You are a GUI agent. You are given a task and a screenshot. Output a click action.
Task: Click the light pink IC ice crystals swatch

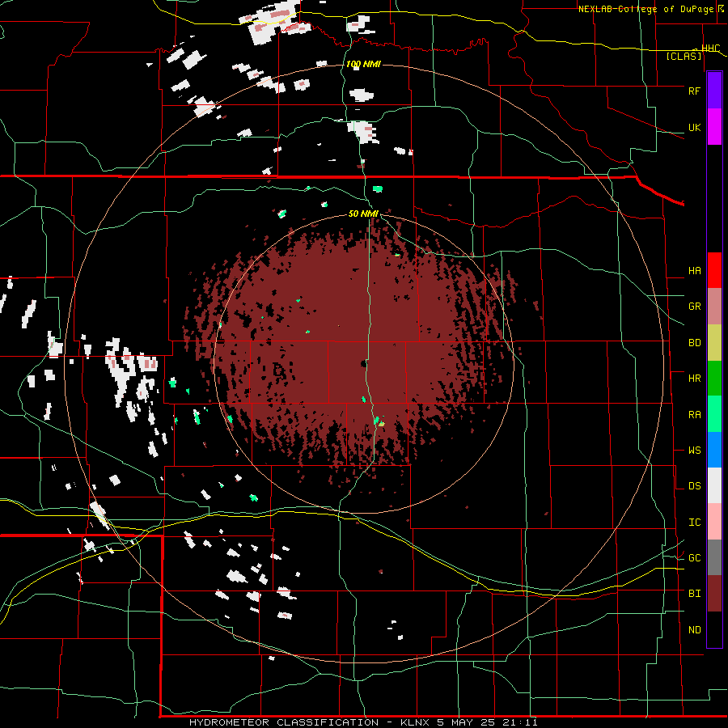(714, 522)
